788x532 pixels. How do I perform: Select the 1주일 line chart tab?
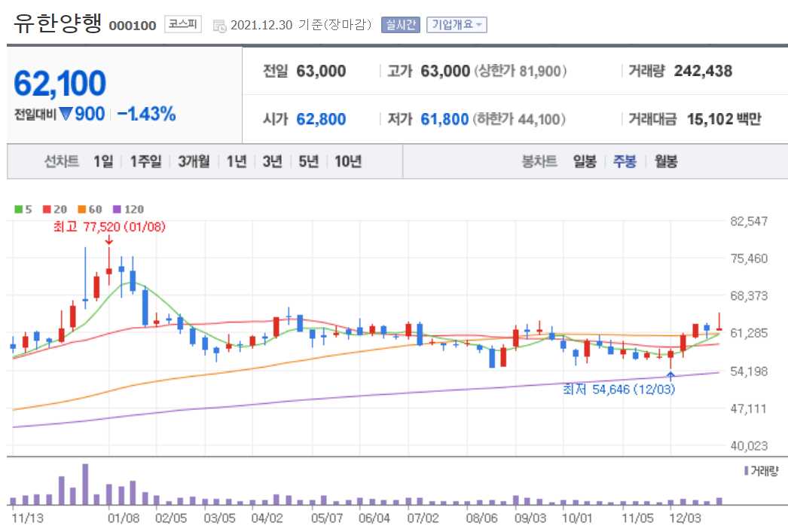(x=145, y=161)
